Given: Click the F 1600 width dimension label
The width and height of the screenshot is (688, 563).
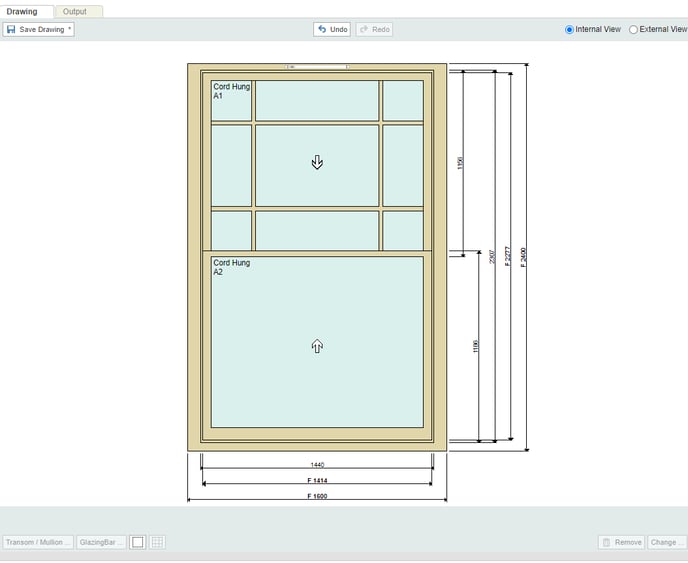Looking at the screenshot, I should coord(317,497).
